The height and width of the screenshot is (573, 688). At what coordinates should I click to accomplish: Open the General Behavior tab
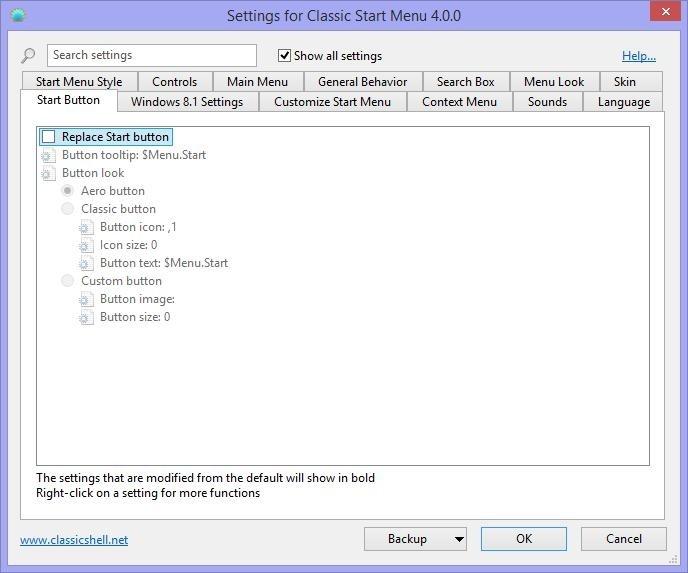[x=363, y=82]
